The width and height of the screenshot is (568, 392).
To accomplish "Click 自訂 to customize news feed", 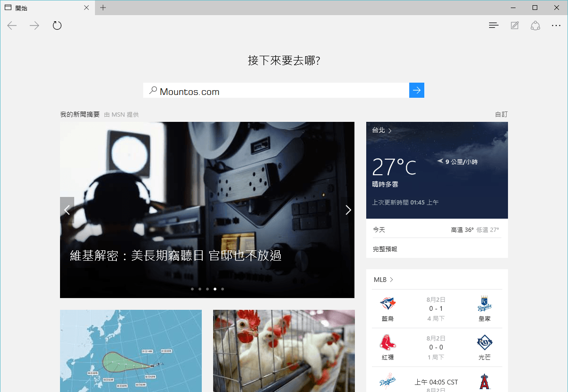I will click(501, 114).
